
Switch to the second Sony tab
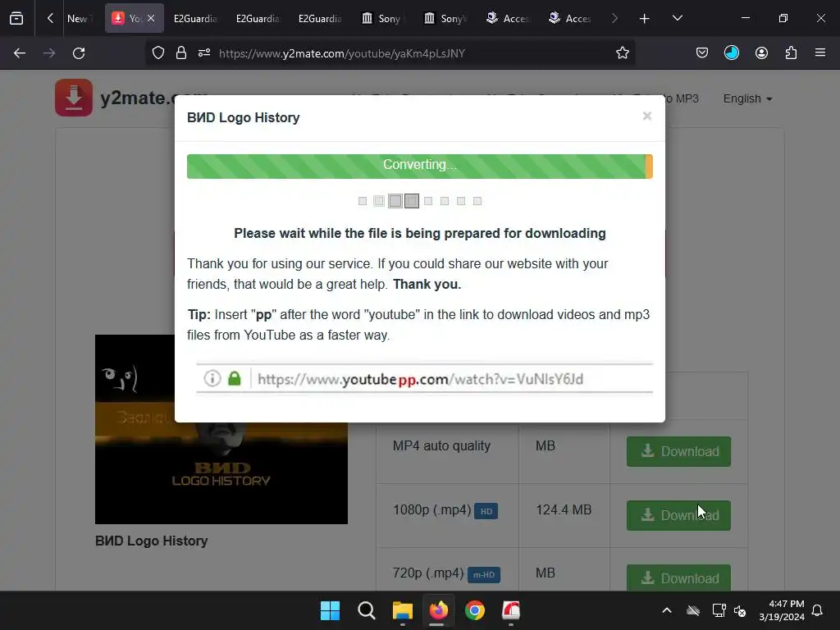pyautogui.click(x=445, y=18)
